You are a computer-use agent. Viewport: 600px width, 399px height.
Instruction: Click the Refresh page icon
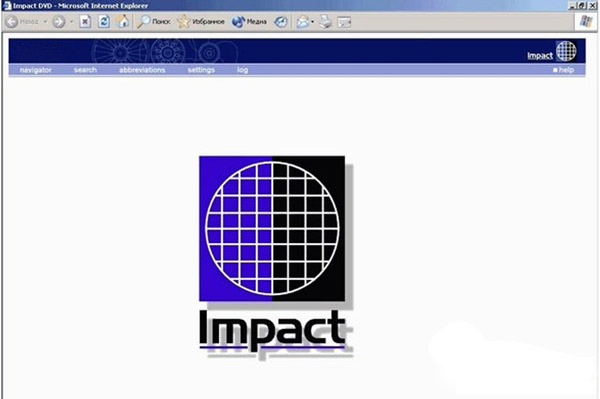pyautogui.click(x=104, y=22)
